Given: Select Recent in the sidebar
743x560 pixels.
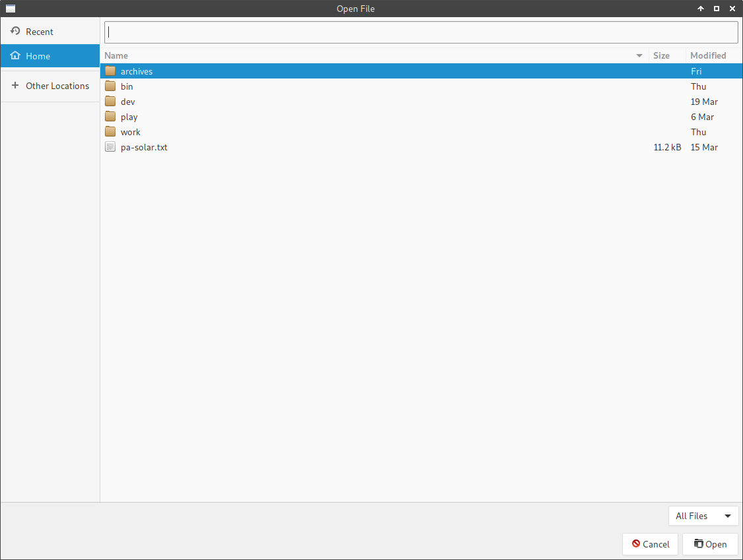Looking at the screenshot, I should pos(40,32).
